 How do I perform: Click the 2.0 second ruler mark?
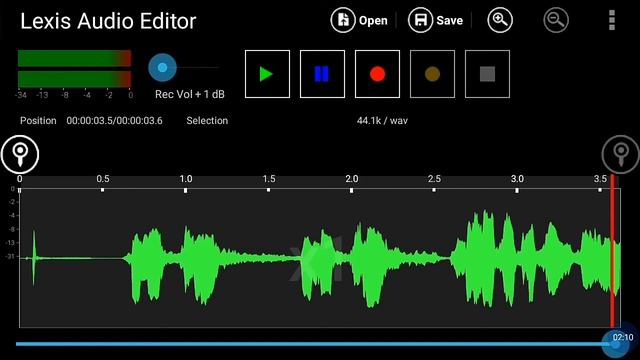[x=351, y=179]
